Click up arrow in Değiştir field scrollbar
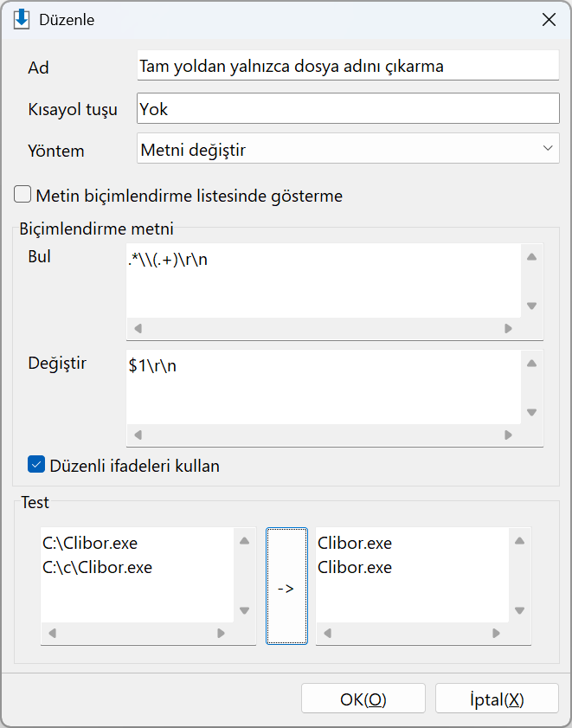The width and height of the screenshot is (572, 728). [531, 363]
